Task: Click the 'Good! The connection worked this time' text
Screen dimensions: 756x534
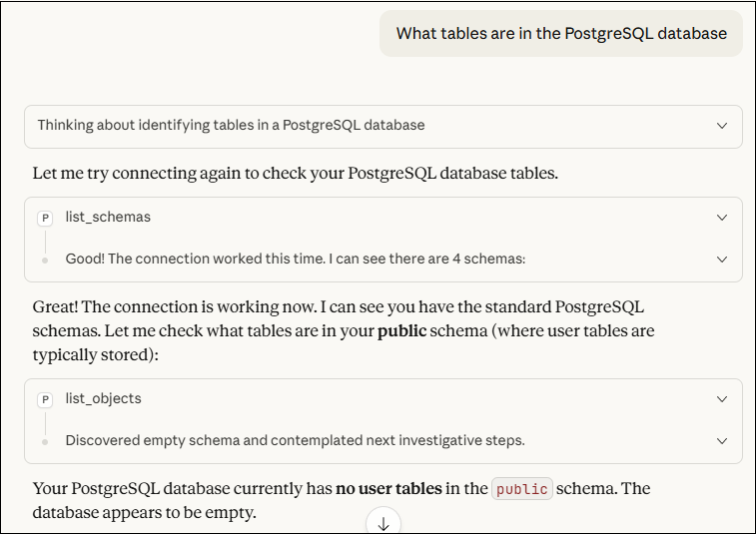Action: (x=295, y=260)
